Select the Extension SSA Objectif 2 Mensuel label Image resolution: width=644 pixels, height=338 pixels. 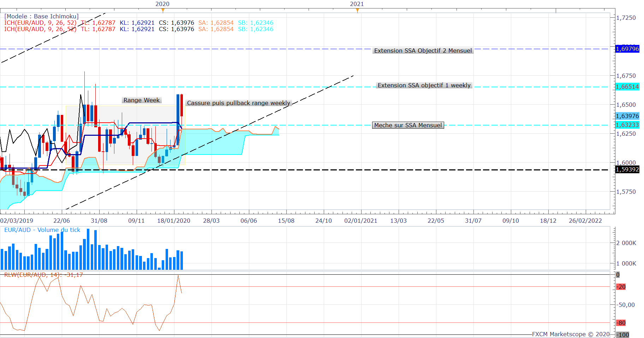pyautogui.click(x=423, y=51)
